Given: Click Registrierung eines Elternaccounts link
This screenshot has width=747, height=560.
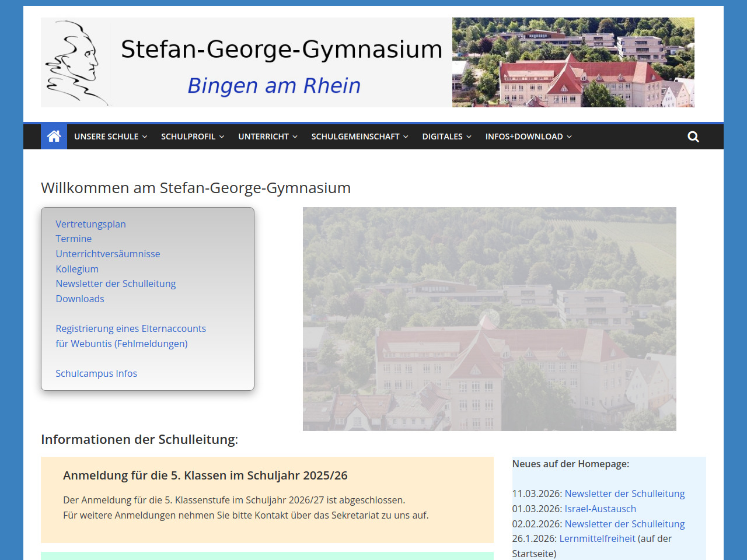Looking at the screenshot, I should (131, 328).
